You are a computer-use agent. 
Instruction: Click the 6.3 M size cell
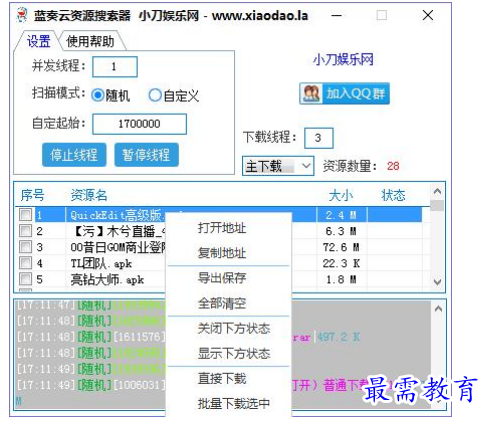(x=341, y=231)
